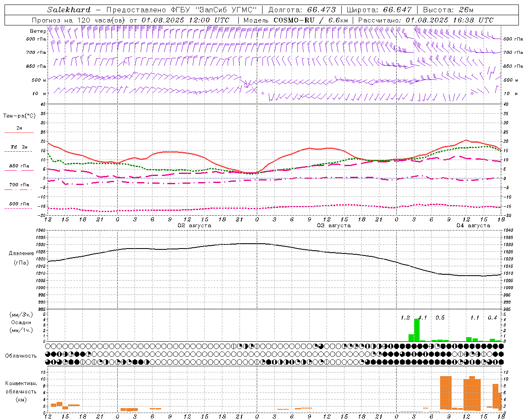Click the Ветер wind panel label
Viewport: 525px width, 420px height.
[38, 31]
